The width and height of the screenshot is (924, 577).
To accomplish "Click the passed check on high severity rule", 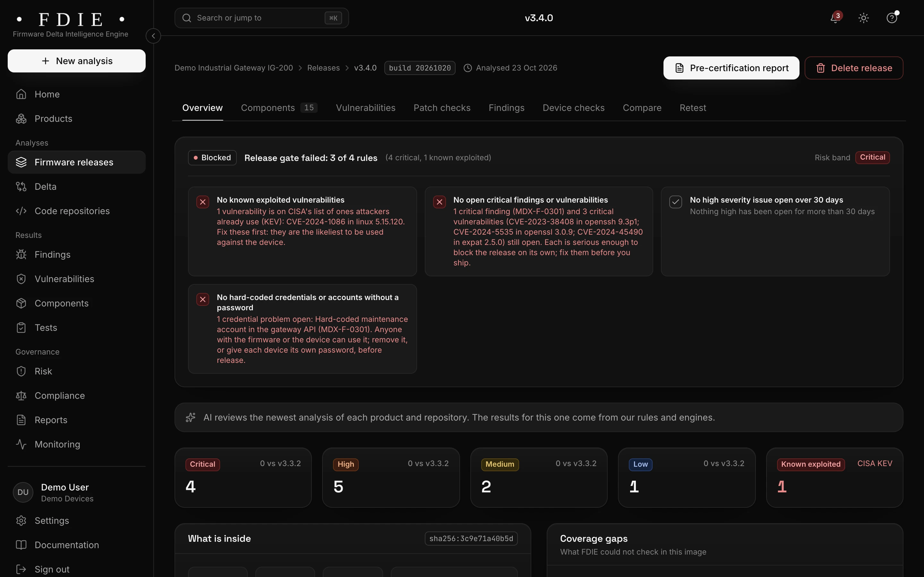I will [675, 202].
